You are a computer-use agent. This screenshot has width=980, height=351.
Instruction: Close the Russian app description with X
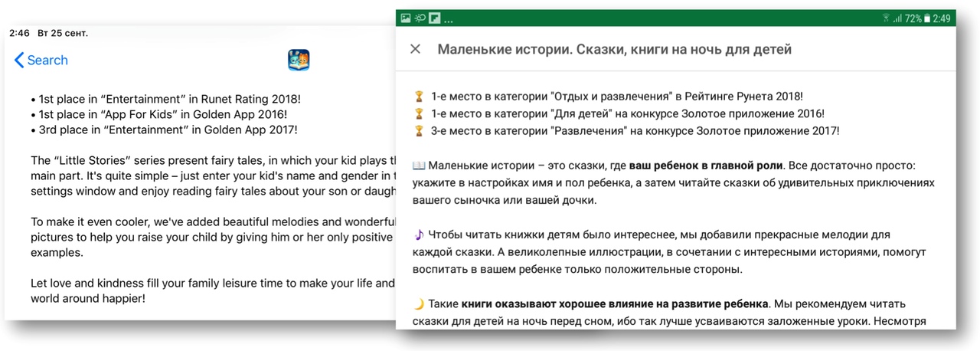click(415, 49)
